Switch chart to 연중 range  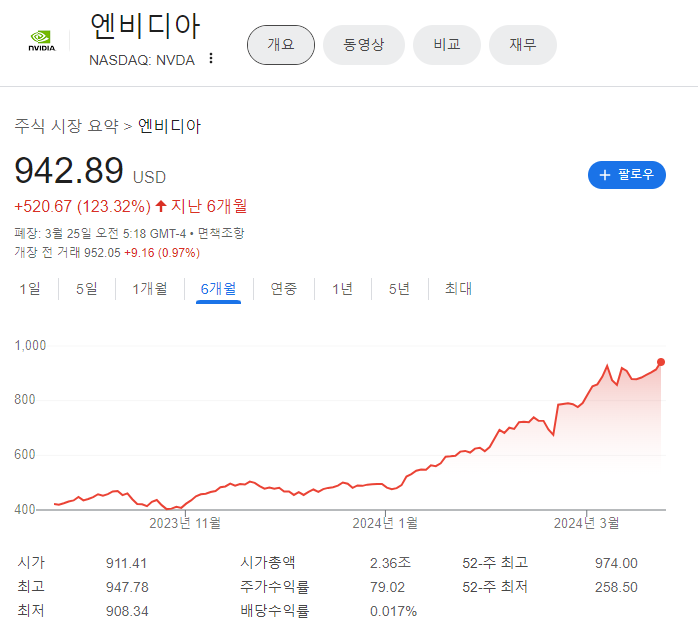[x=284, y=289]
